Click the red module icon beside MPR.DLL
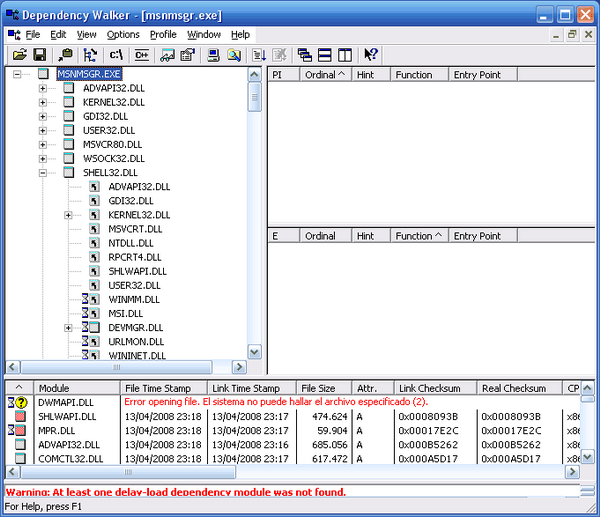 20,431
